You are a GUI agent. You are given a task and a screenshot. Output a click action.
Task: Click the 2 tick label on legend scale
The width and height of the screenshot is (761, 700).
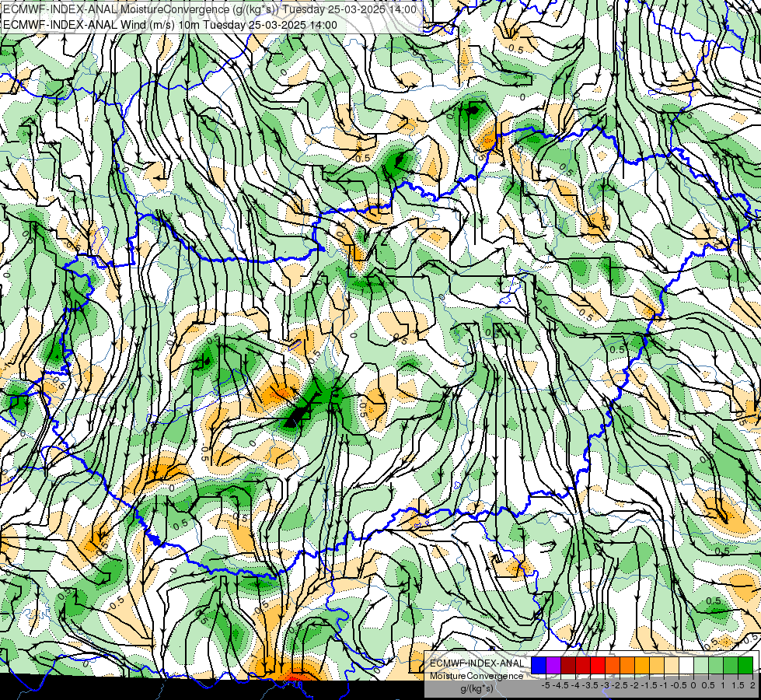tap(752, 685)
